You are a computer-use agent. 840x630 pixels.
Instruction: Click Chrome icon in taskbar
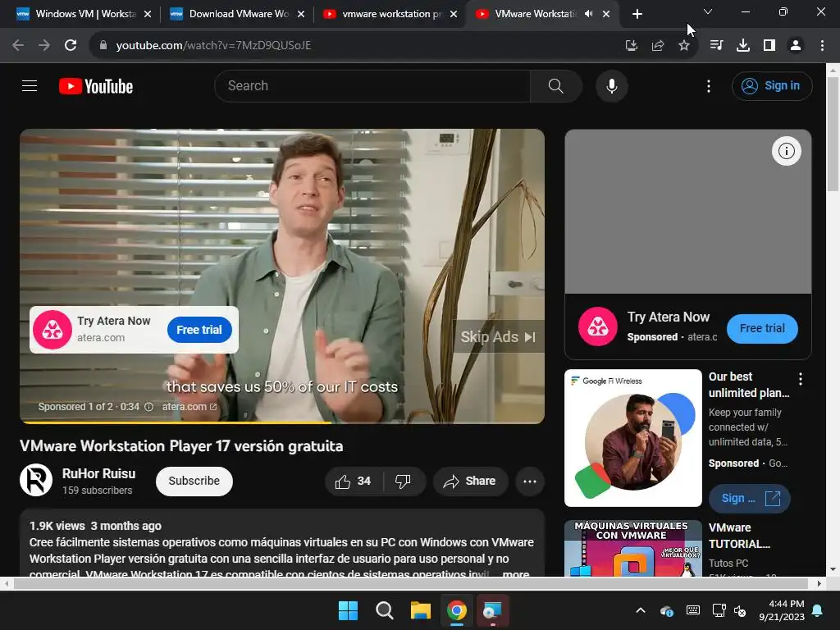point(456,610)
